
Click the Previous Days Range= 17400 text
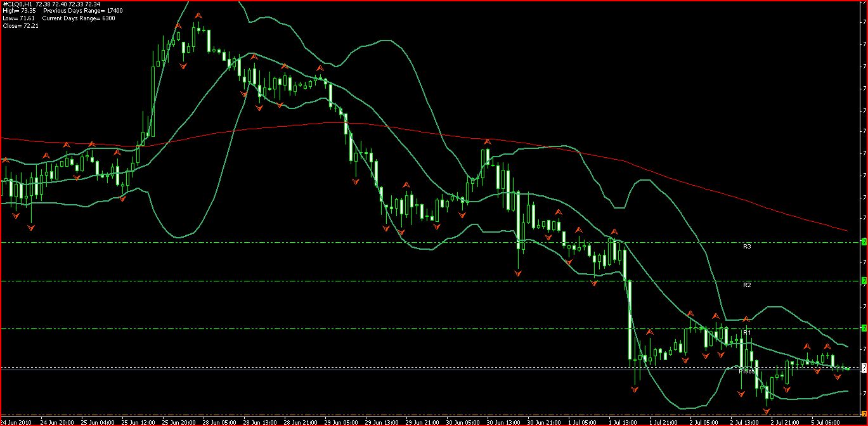click(83, 11)
